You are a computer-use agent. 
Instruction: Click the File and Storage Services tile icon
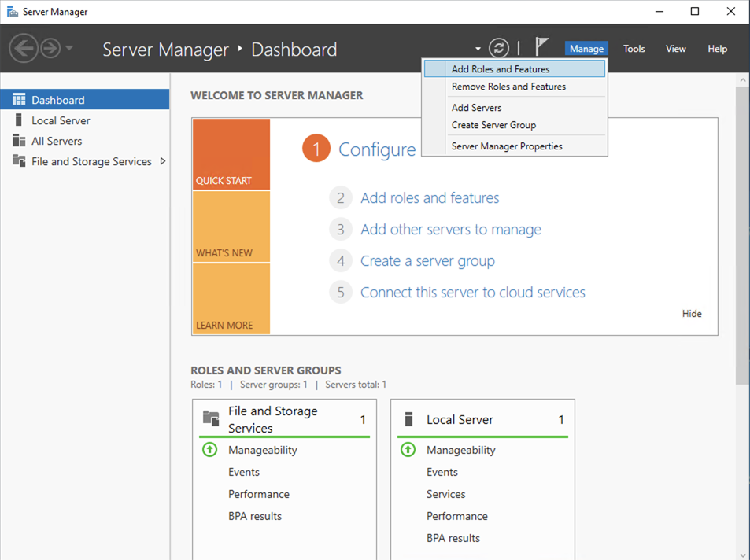(x=211, y=418)
